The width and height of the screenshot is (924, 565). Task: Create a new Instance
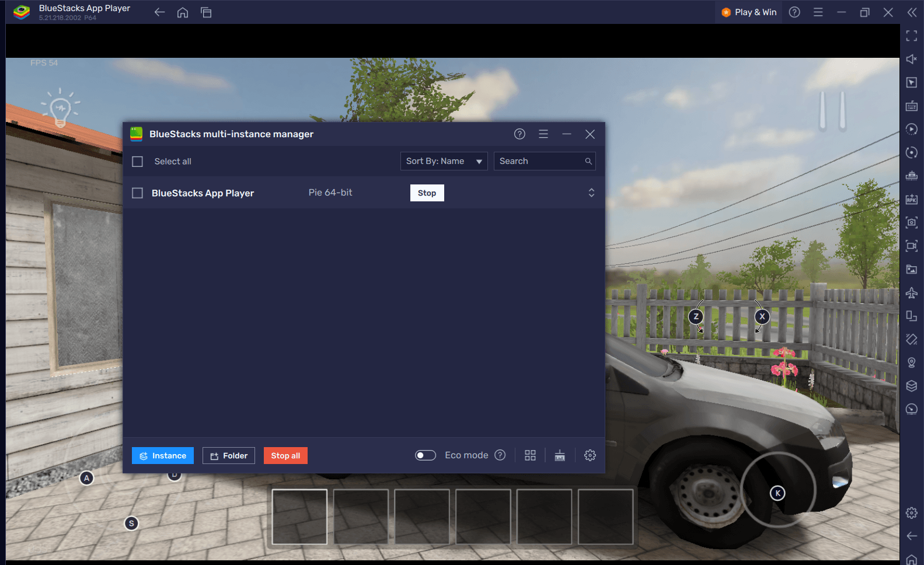pos(163,456)
